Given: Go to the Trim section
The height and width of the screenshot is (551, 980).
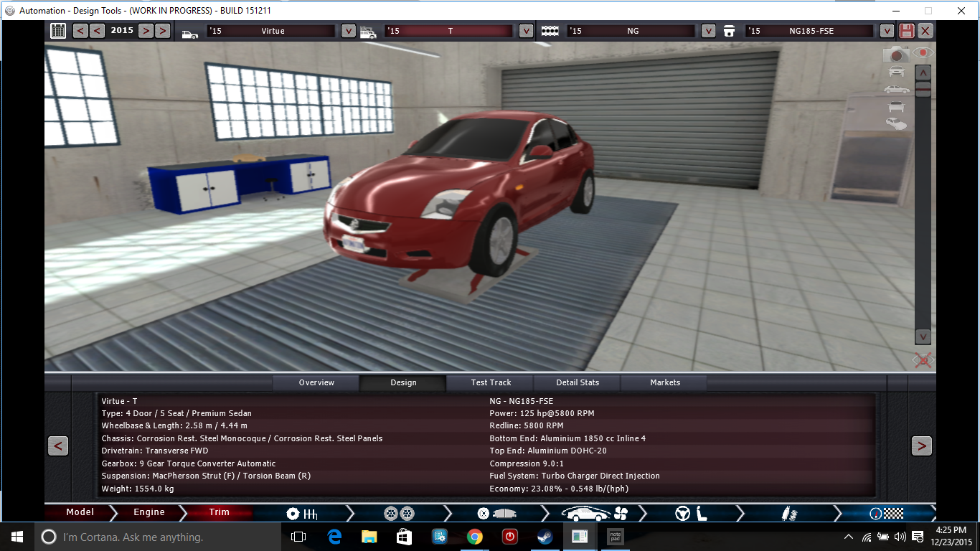Looking at the screenshot, I should 219,512.
